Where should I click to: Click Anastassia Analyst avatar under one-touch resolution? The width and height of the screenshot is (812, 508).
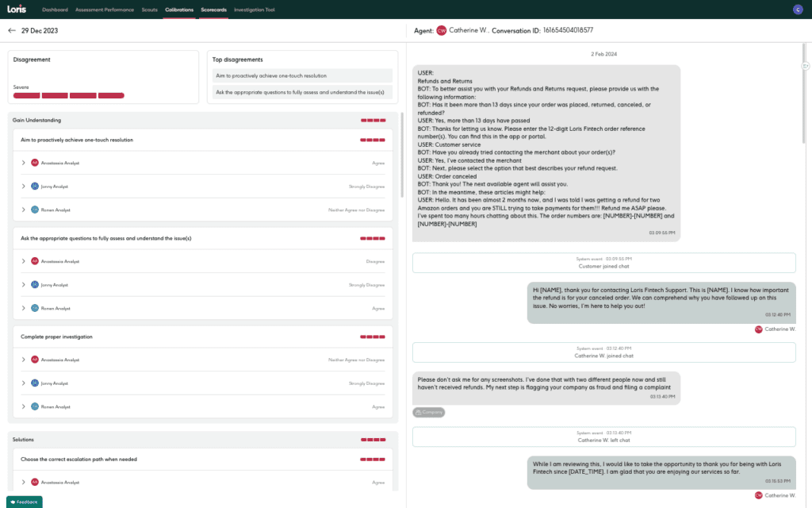35,163
